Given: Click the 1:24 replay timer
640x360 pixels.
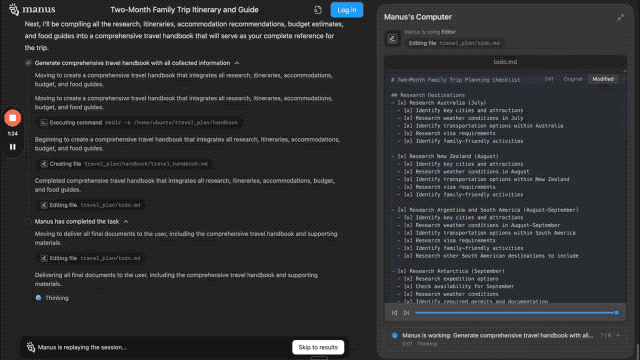Looking at the screenshot, I should click(x=13, y=134).
